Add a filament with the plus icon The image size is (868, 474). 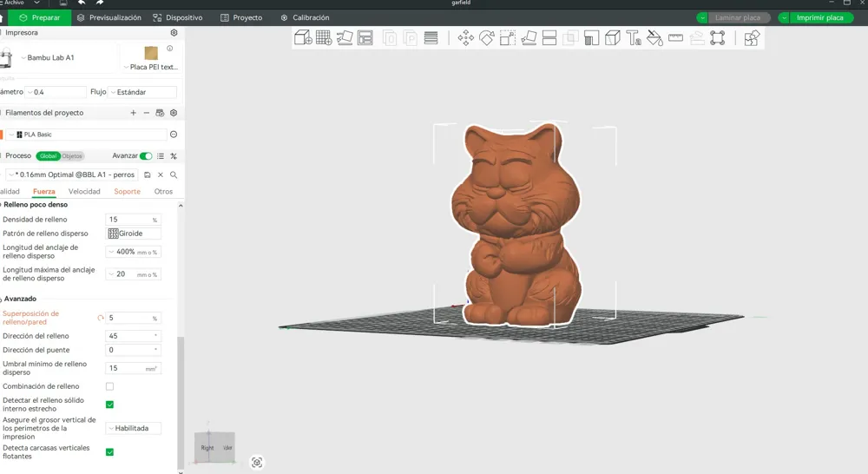(x=133, y=113)
